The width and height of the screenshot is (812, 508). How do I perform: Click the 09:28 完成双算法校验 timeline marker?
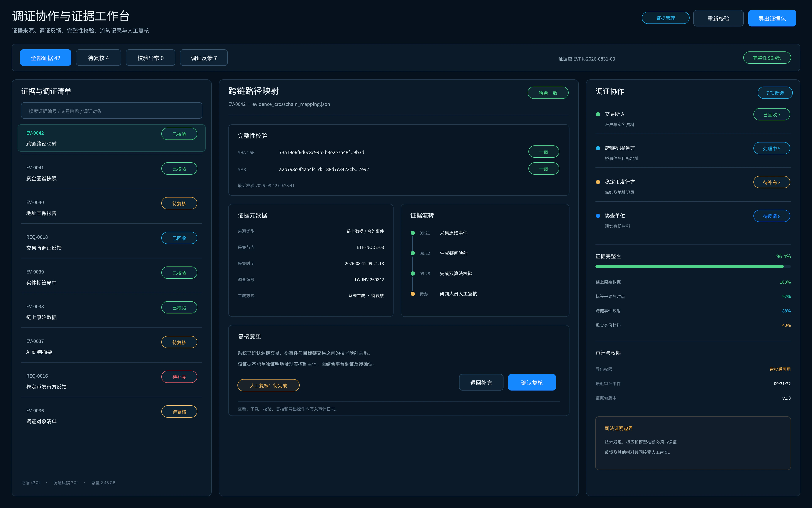click(x=413, y=273)
